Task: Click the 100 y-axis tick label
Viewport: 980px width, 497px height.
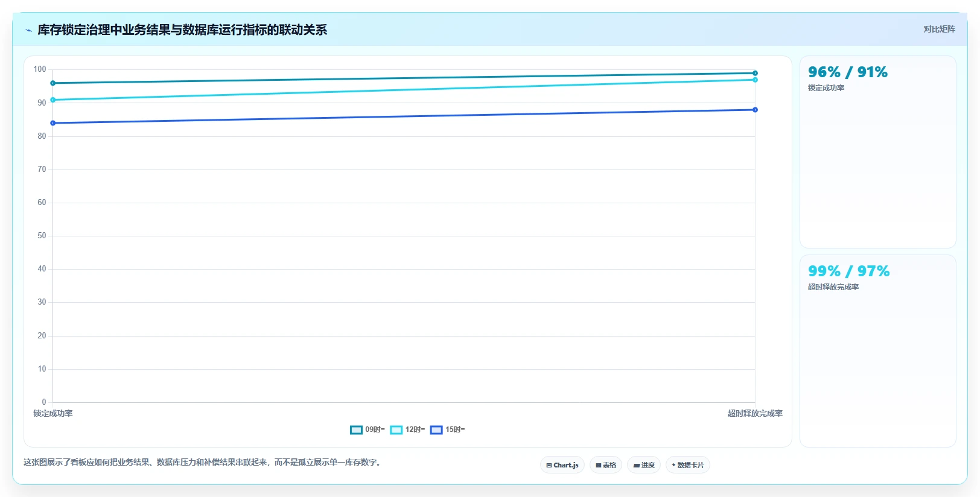Action: click(x=40, y=69)
